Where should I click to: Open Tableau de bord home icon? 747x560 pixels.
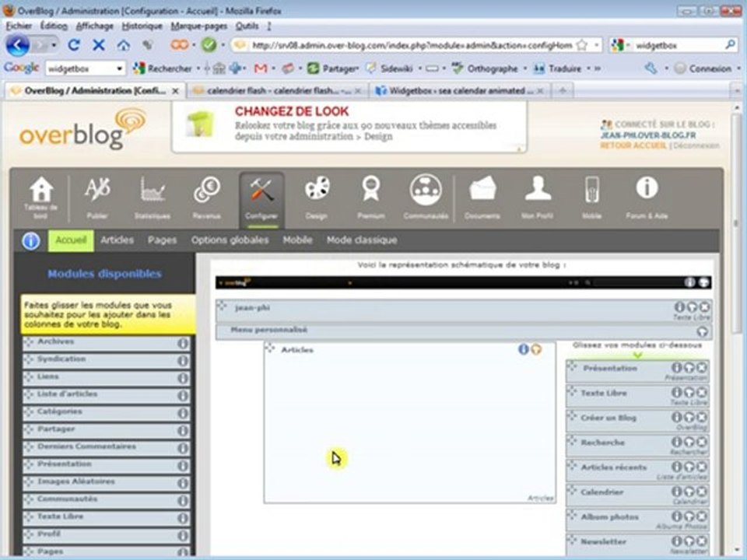pos(41,190)
